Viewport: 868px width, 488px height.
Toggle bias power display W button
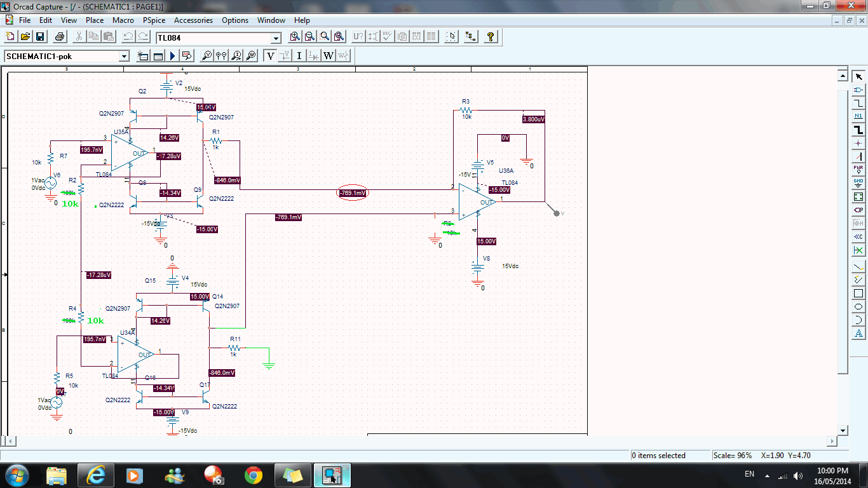[x=329, y=56]
